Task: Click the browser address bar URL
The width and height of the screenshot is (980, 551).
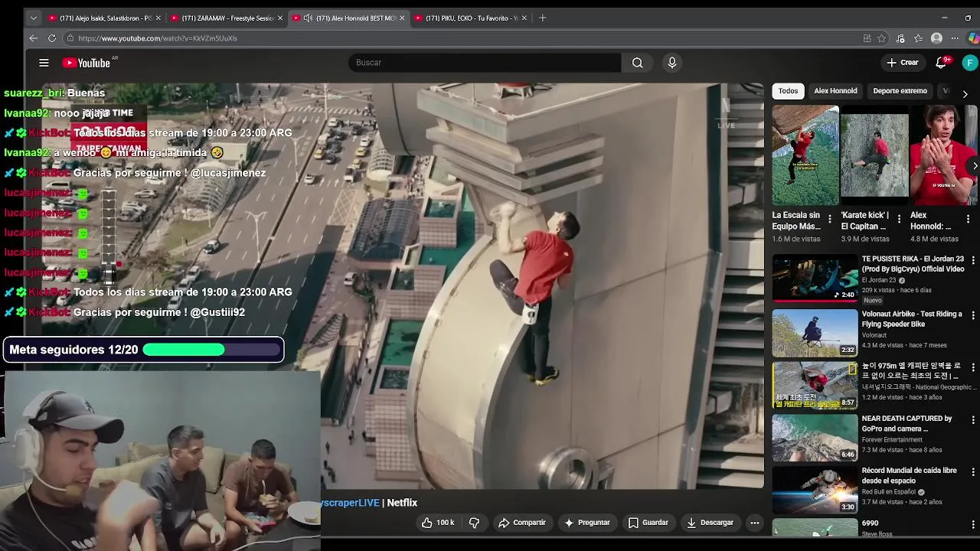Action: click(158, 38)
